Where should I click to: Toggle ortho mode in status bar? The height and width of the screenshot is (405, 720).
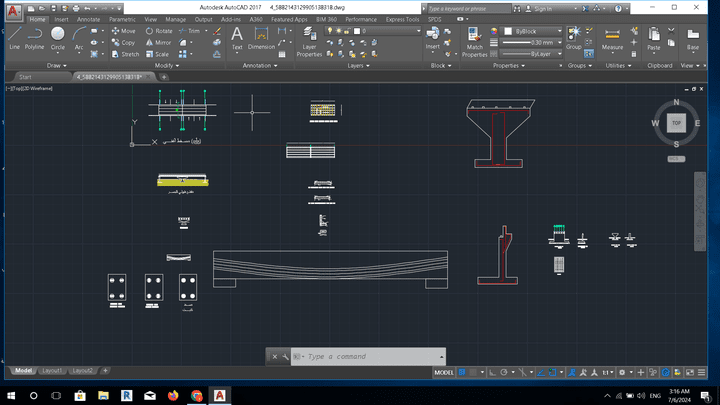coord(492,372)
